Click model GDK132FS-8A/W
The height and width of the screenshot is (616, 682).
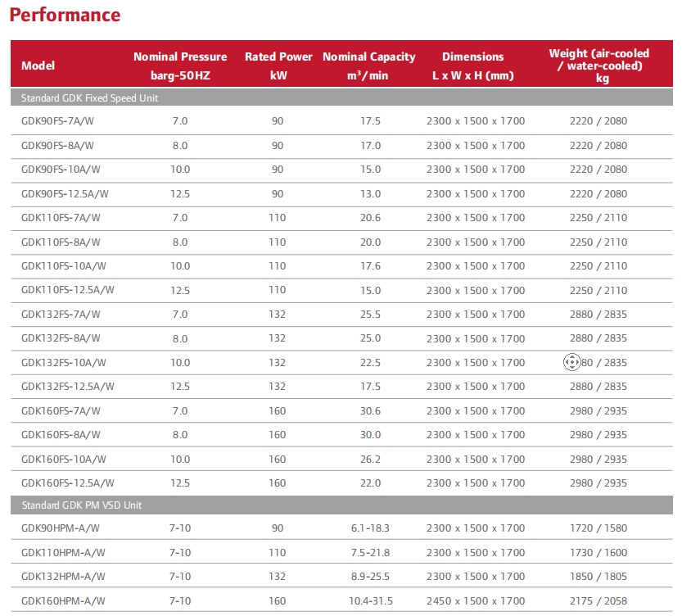click(x=61, y=338)
